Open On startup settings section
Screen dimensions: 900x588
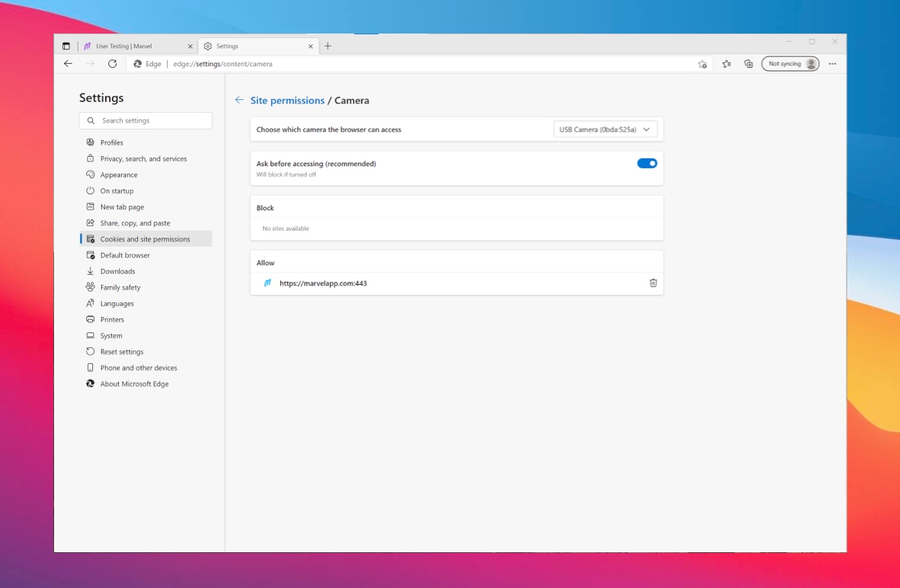tap(146, 190)
